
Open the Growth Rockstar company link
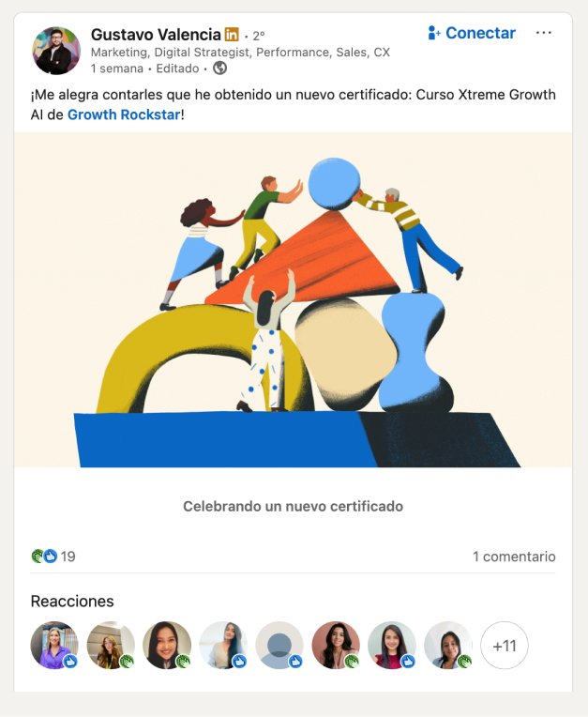tap(124, 114)
